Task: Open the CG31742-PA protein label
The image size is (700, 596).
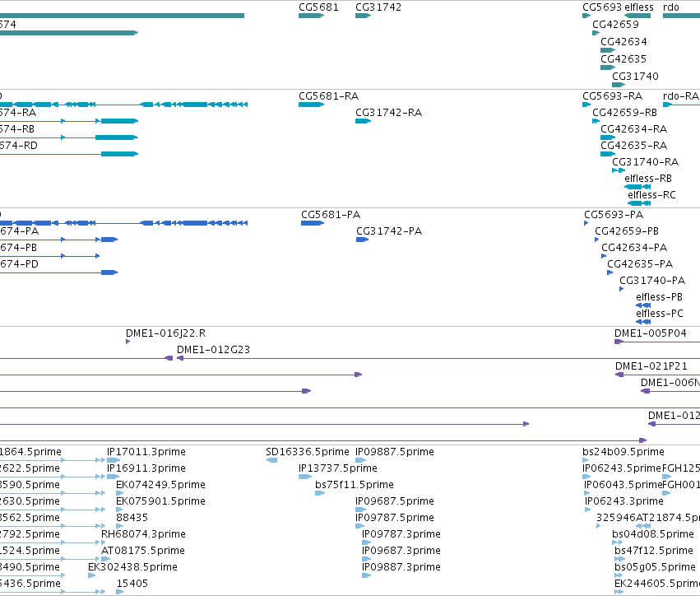Action: point(389,231)
